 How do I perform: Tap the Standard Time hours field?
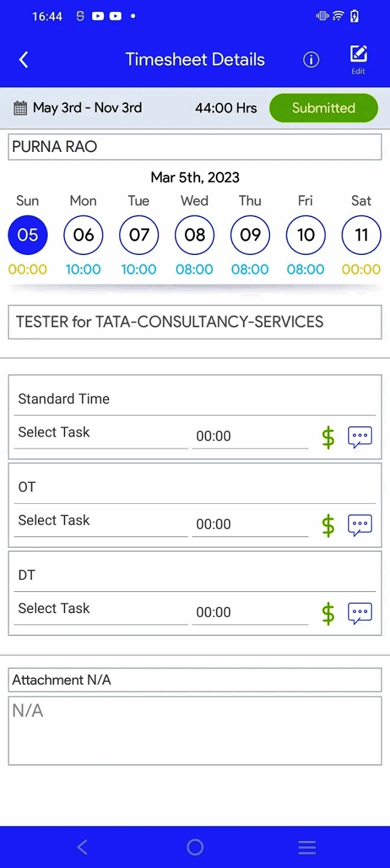coord(250,436)
